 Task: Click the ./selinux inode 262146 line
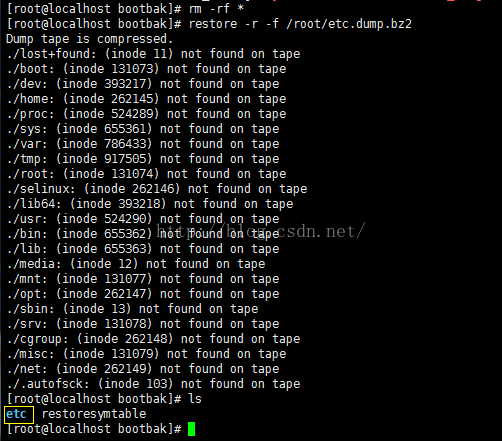pos(157,189)
